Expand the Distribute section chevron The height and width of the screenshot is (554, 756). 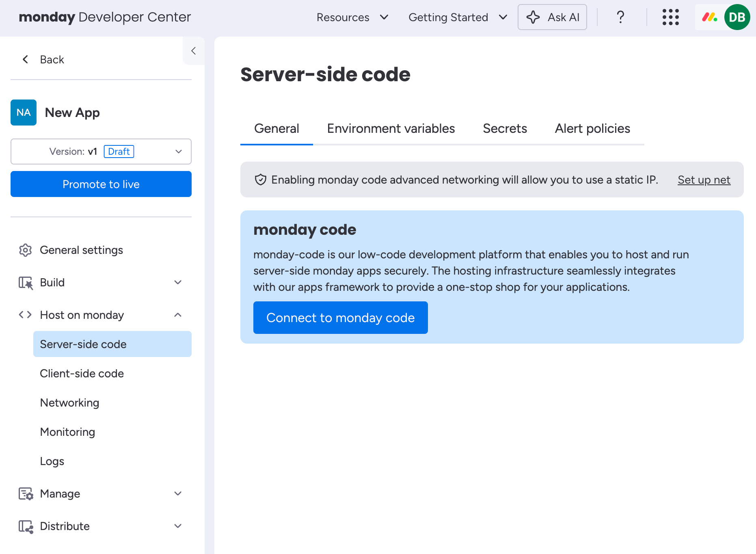178,526
